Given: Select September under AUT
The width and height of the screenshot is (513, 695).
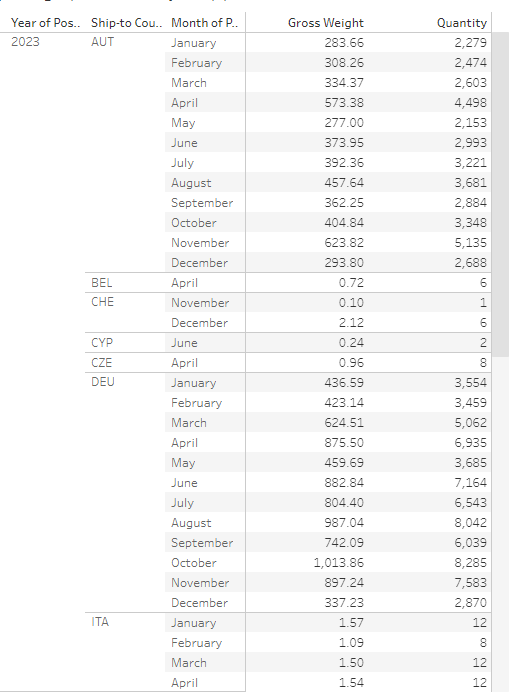Looking at the screenshot, I should [x=202, y=203].
